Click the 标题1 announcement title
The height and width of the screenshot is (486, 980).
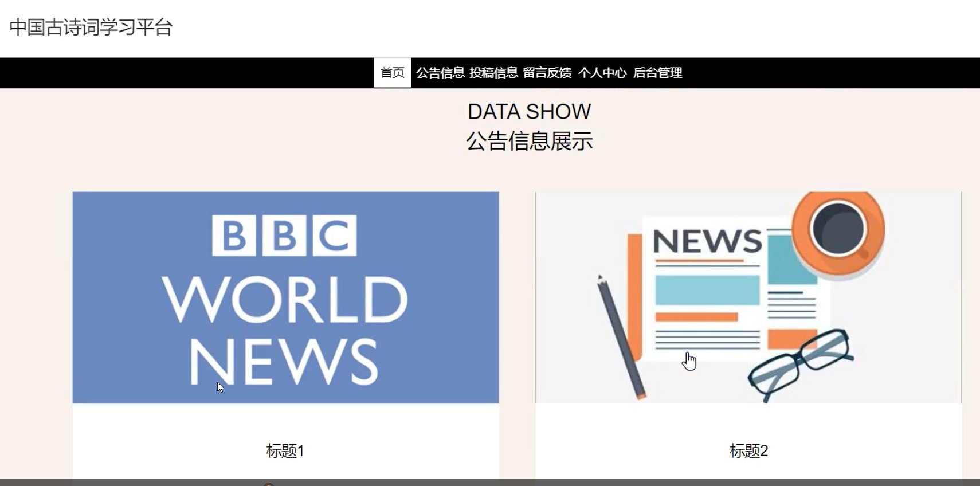click(285, 451)
